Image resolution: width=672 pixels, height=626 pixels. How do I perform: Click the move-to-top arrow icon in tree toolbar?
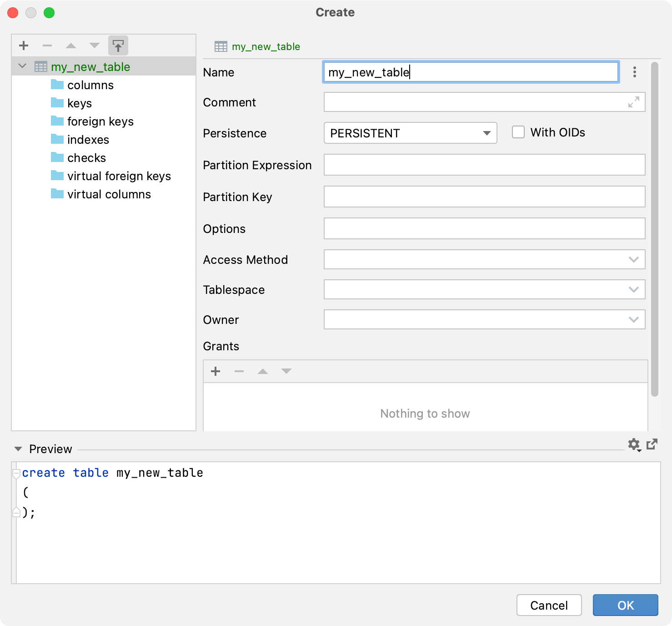pos(118,45)
